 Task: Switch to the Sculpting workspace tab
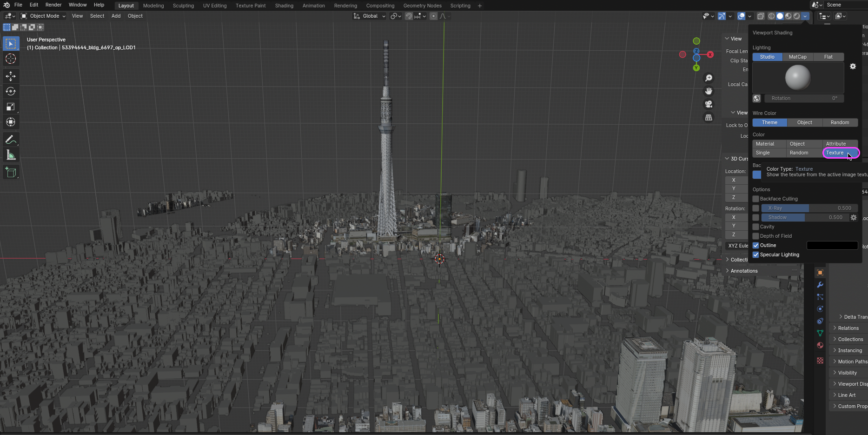(x=183, y=6)
